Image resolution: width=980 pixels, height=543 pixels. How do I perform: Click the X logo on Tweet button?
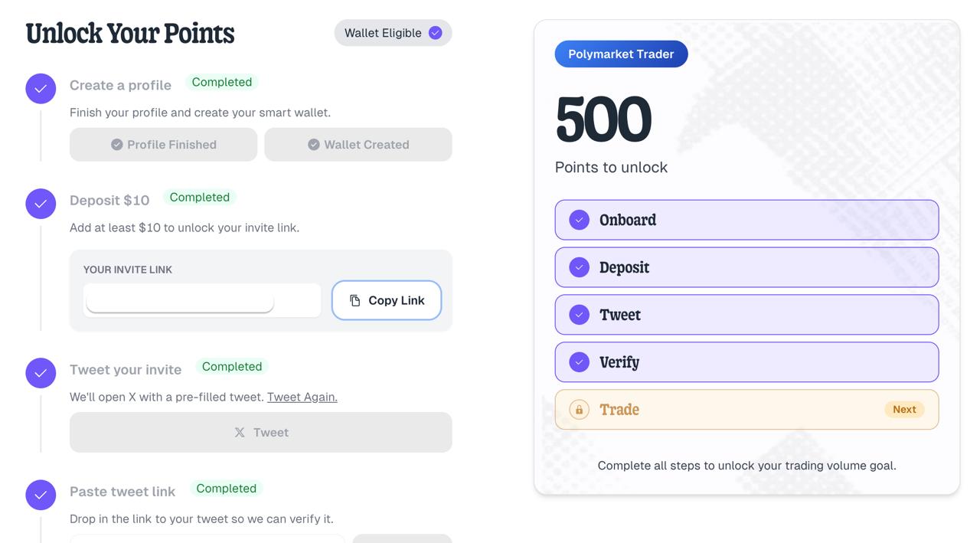[x=240, y=433]
